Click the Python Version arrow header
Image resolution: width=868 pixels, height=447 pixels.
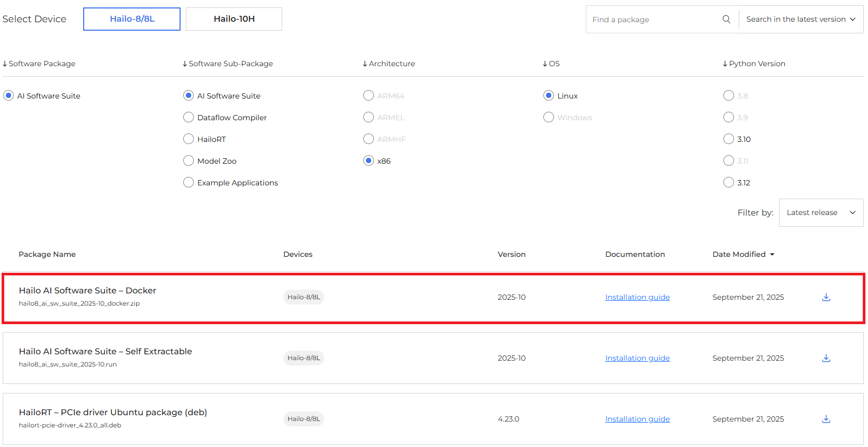725,64
